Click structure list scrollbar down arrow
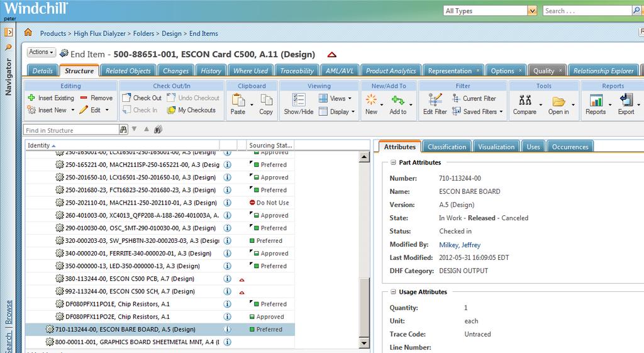Viewport: 644px width, 353px height. 364,343
